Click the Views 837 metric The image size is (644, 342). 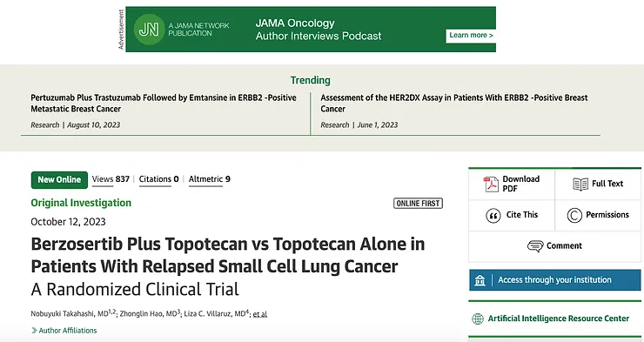(111, 179)
